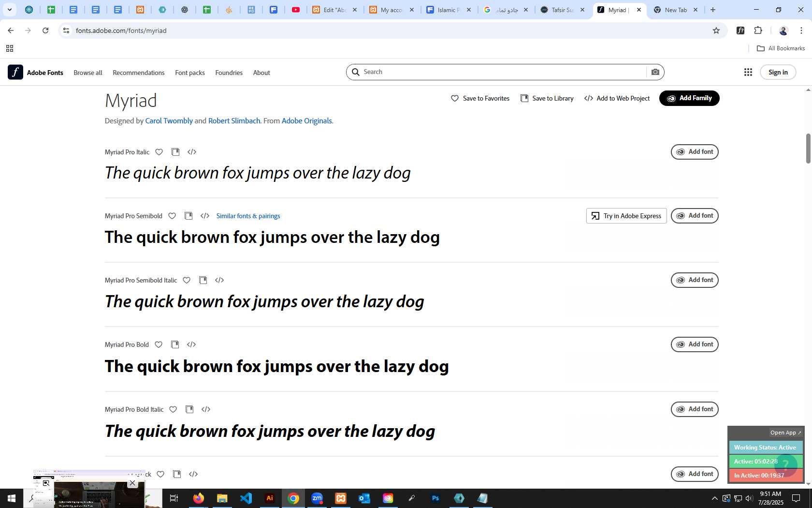Switch to Tafsir Sur browser tab

[x=563, y=10]
